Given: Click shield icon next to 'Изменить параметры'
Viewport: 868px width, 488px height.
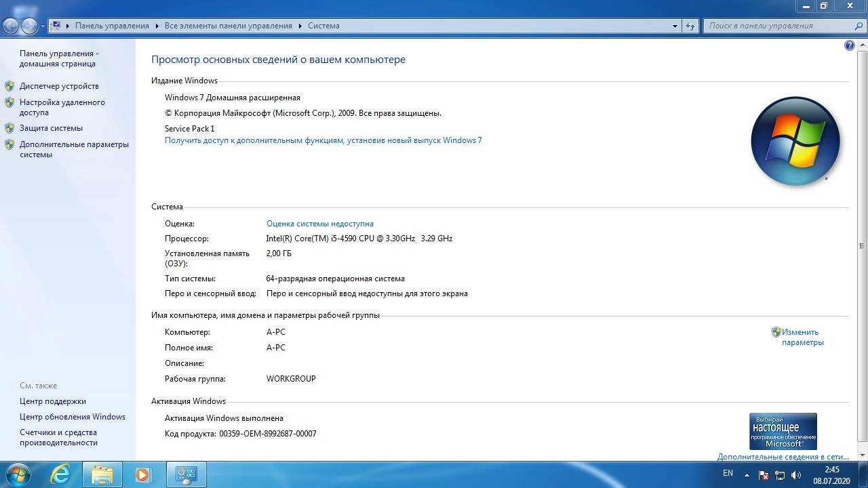Looking at the screenshot, I should 776,332.
